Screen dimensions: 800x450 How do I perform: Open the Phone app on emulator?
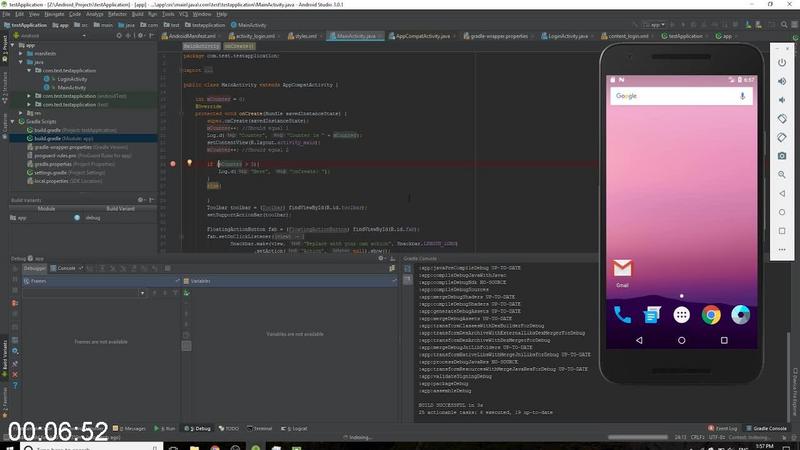622,315
